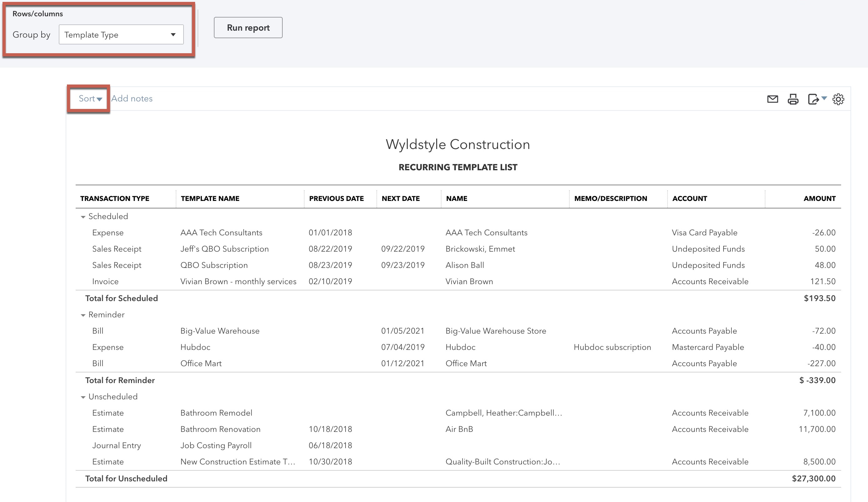868x502 pixels.
Task: Click the Previous Date column header
Action: 336,199
